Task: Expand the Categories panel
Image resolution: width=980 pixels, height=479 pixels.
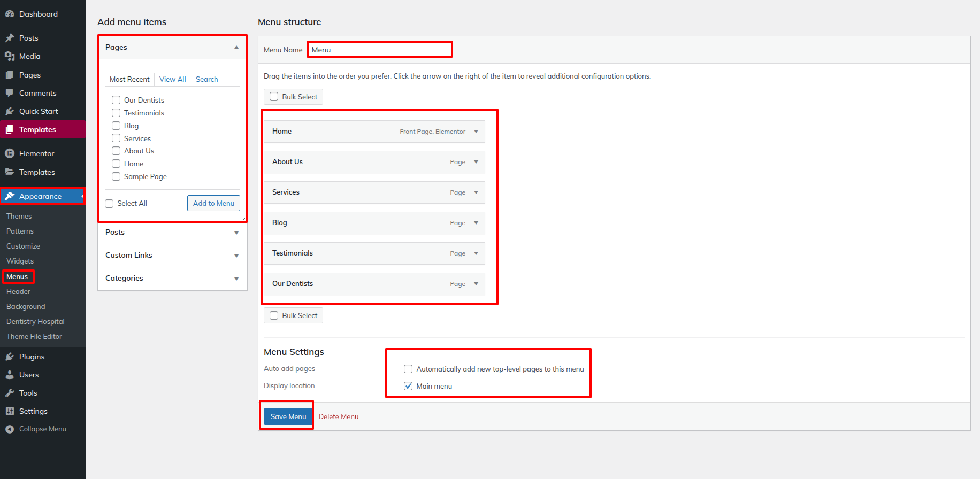Action: [x=236, y=279]
